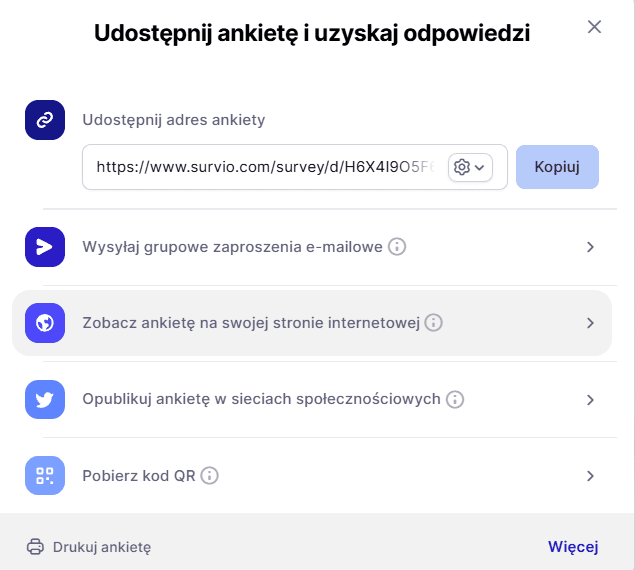Viewport: 635px width, 570px height.
Task: Show info tooltip for Pobierz kod QR
Action: pos(210,476)
